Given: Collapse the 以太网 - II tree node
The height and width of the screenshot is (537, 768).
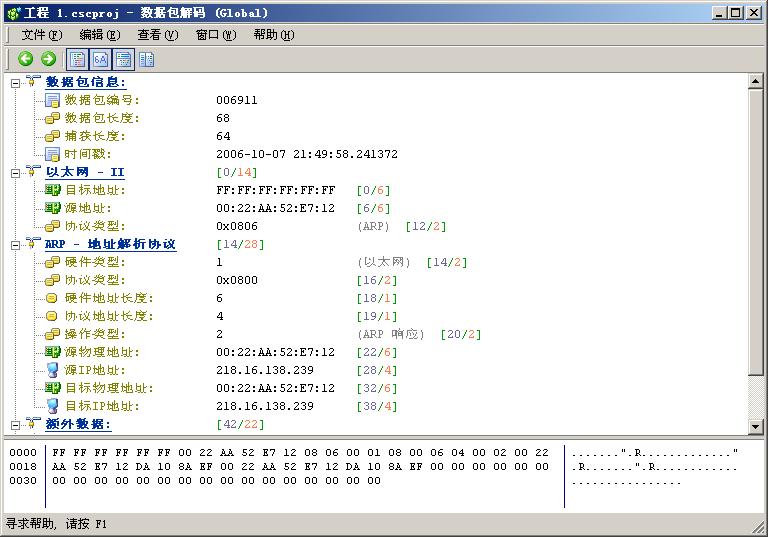Looking at the screenshot, I should [x=16, y=173].
